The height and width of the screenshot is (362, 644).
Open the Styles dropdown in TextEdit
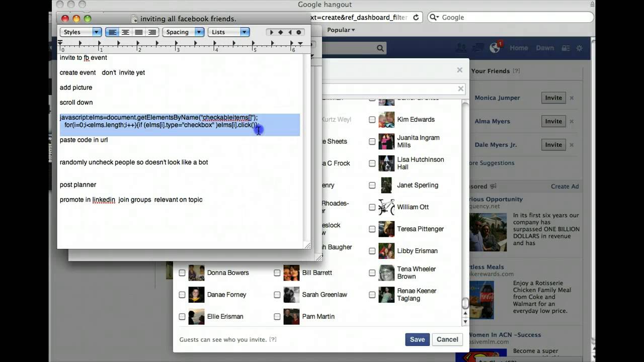(81, 32)
